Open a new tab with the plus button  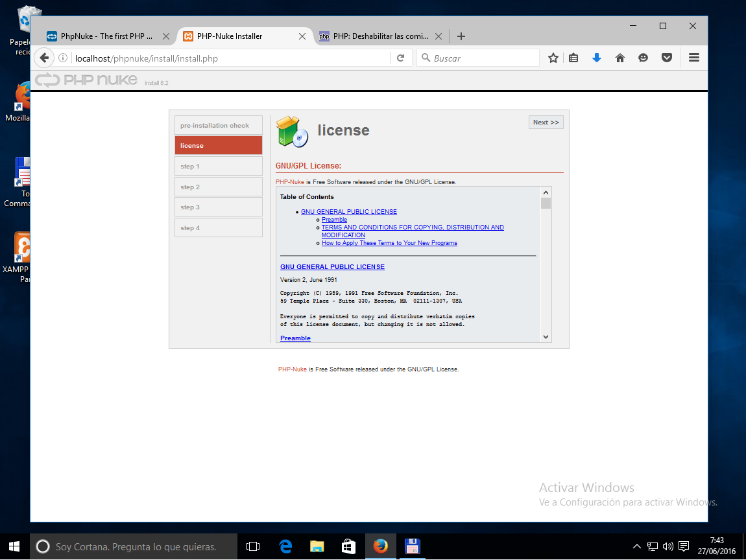[x=461, y=36]
